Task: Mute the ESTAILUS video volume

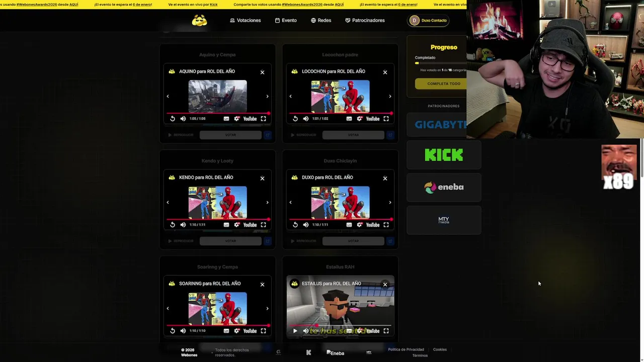Action: point(305,331)
